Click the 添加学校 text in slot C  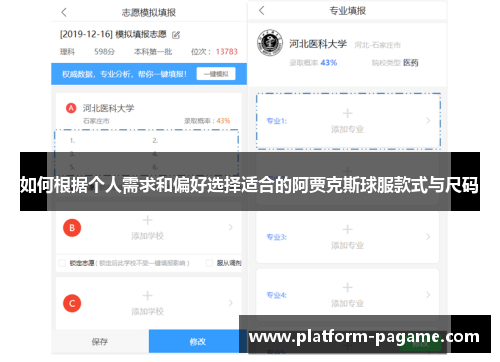147,311
